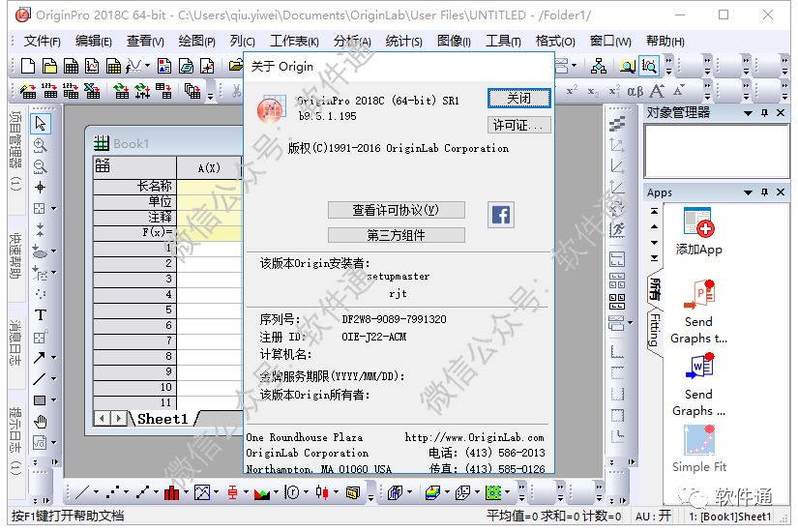Click the New Matrix toolbar icon
The width and height of the screenshot is (798, 532).
click(x=113, y=66)
